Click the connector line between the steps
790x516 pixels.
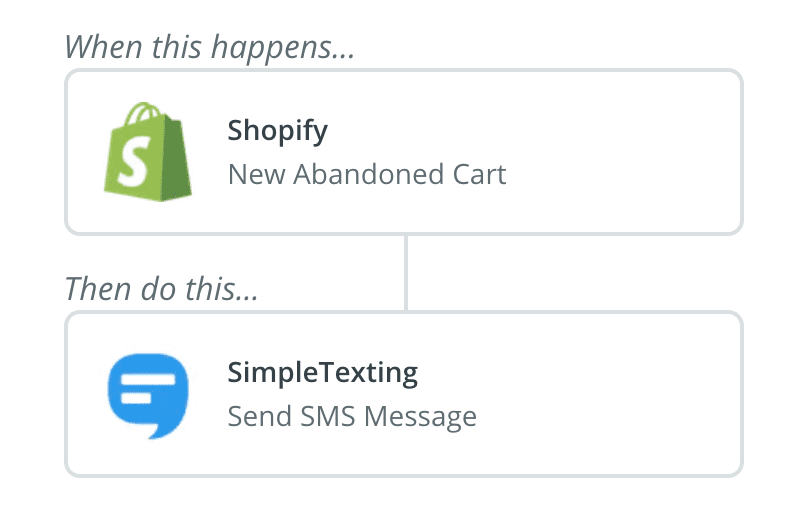tap(406, 273)
